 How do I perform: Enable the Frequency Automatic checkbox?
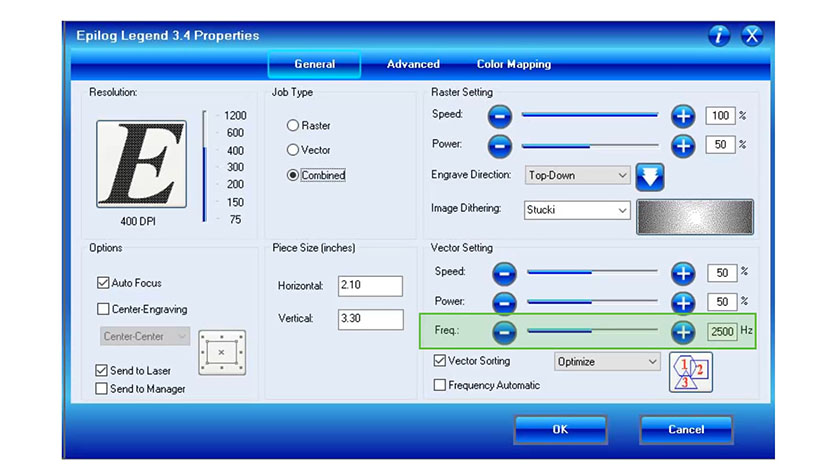pos(440,385)
